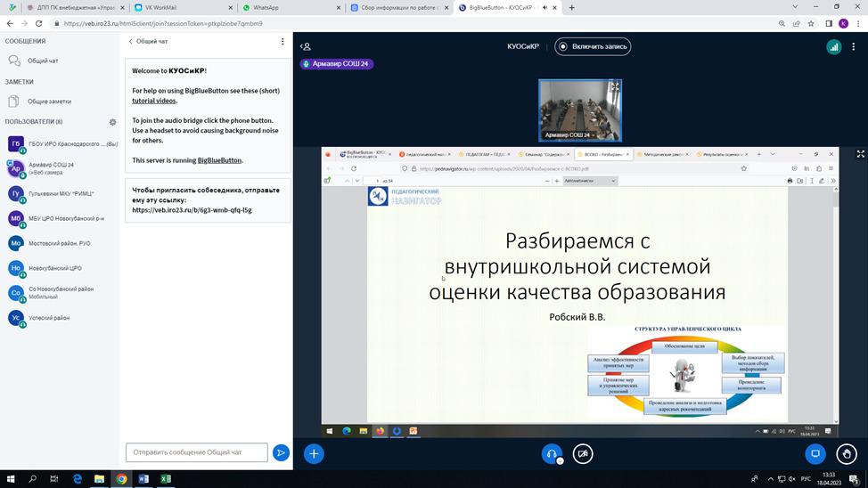Image resolution: width=868 pixels, height=488 pixels.
Task: Click the chat message input field
Action: tap(196, 452)
